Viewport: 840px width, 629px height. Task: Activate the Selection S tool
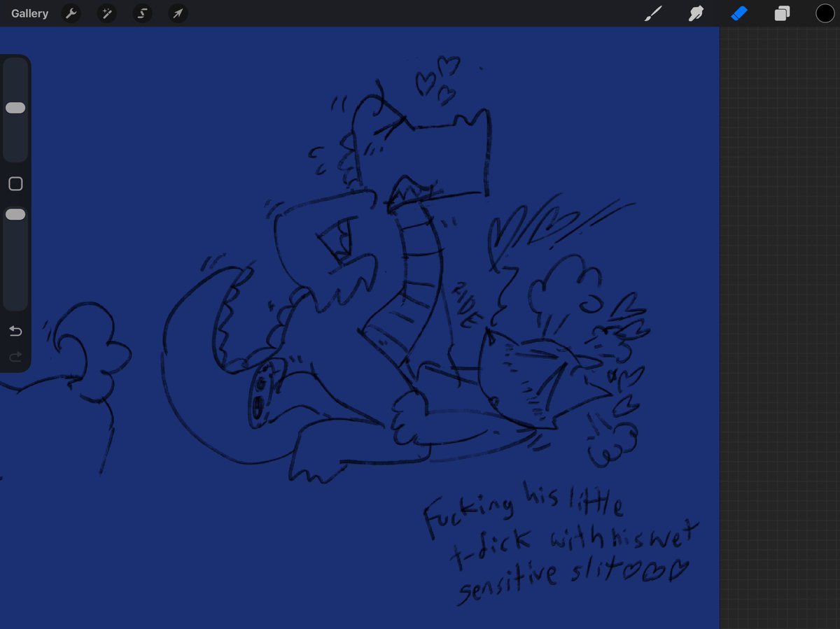142,13
